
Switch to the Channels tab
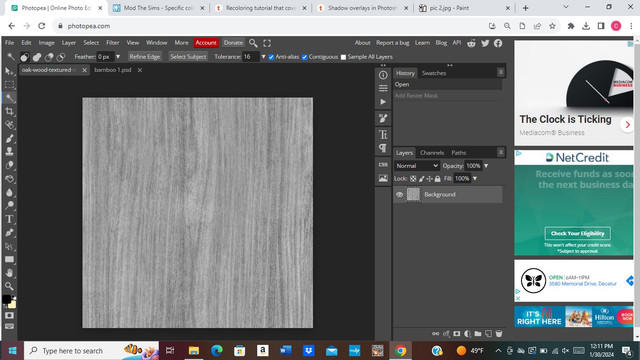coord(432,153)
